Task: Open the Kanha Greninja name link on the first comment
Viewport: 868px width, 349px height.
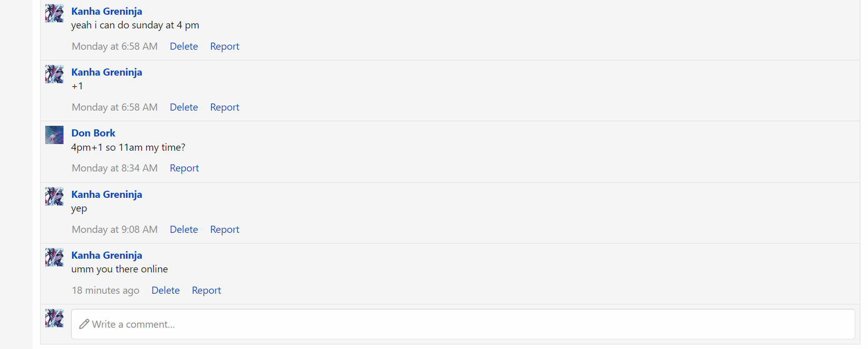Action: (107, 11)
